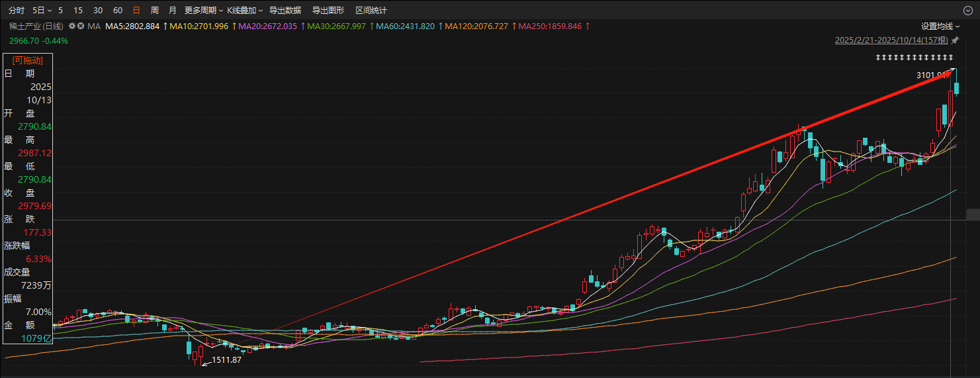Viewport: 980px width, 378px height.
Task: Click 导出数据 button
Action: (285, 11)
